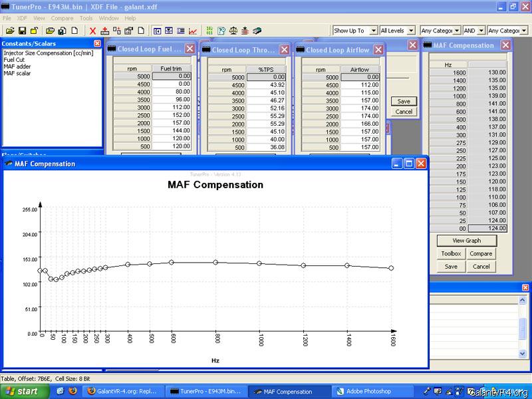Image resolution: width=532 pixels, height=399 pixels.
Task: Click the balance scales compare icon
Action: [233, 31]
